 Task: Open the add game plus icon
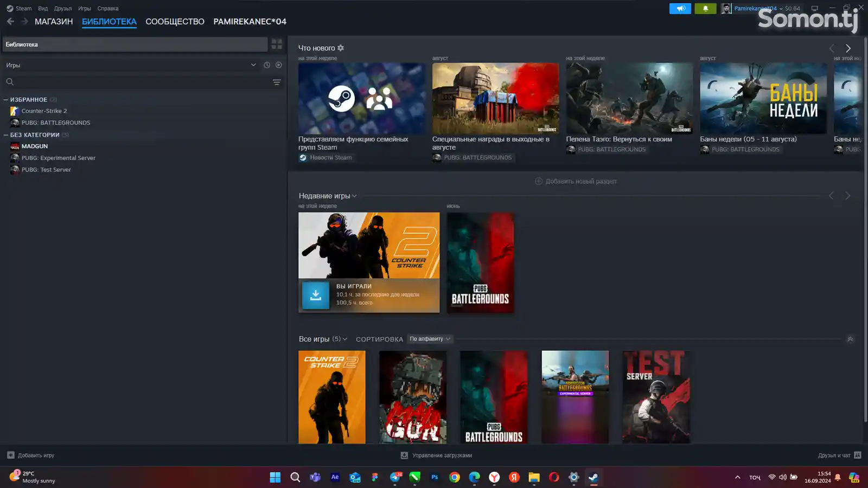click(x=11, y=455)
